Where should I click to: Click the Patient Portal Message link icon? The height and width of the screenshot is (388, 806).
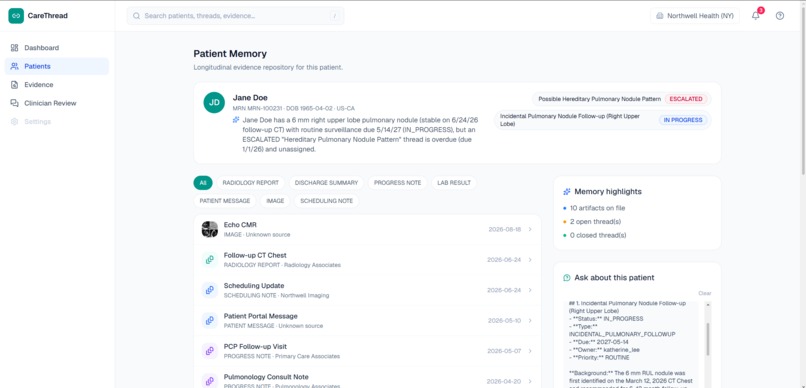click(210, 320)
